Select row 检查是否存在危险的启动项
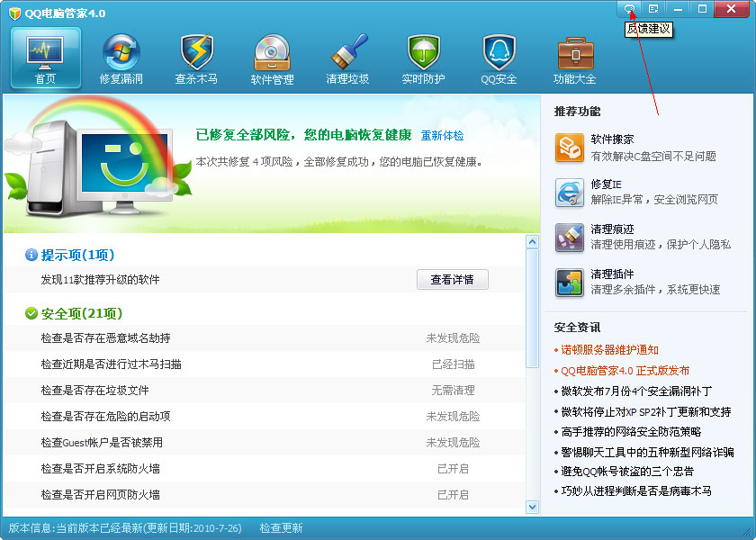This screenshot has height=540, width=756. pos(265,416)
